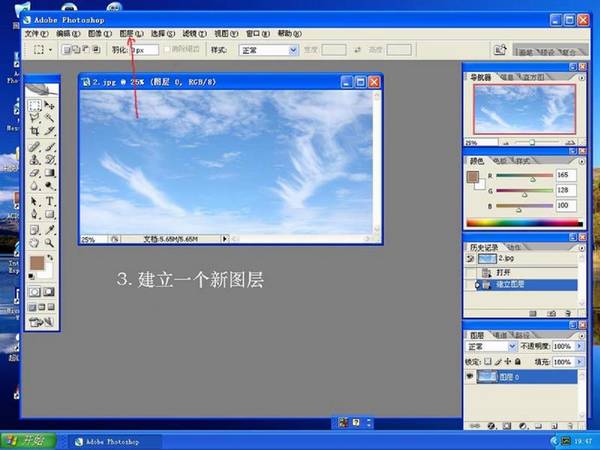Viewport: 600px width, 450px height.
Task: Select the Healing Brush tool
Action: [35, 147]
